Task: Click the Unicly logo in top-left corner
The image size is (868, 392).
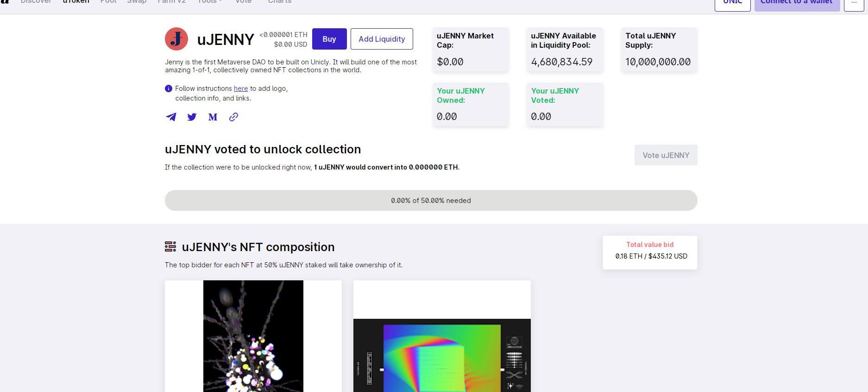Action: (x=5, y=2)
